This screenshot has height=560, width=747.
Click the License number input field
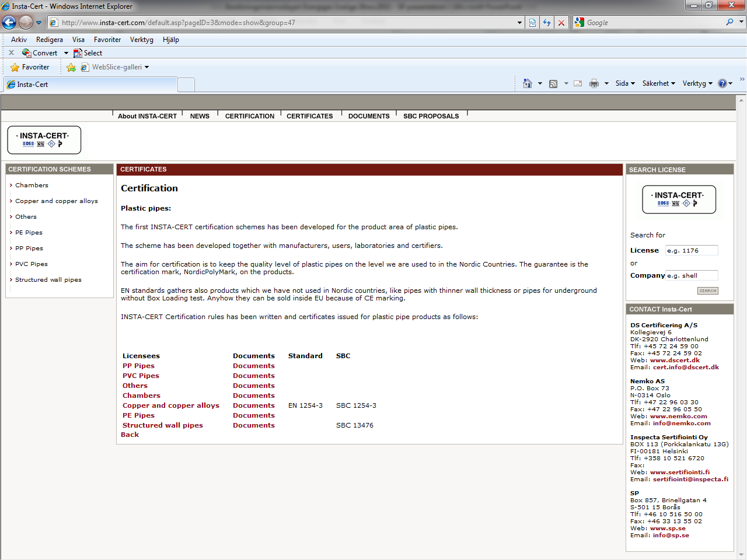pos(692,250)
